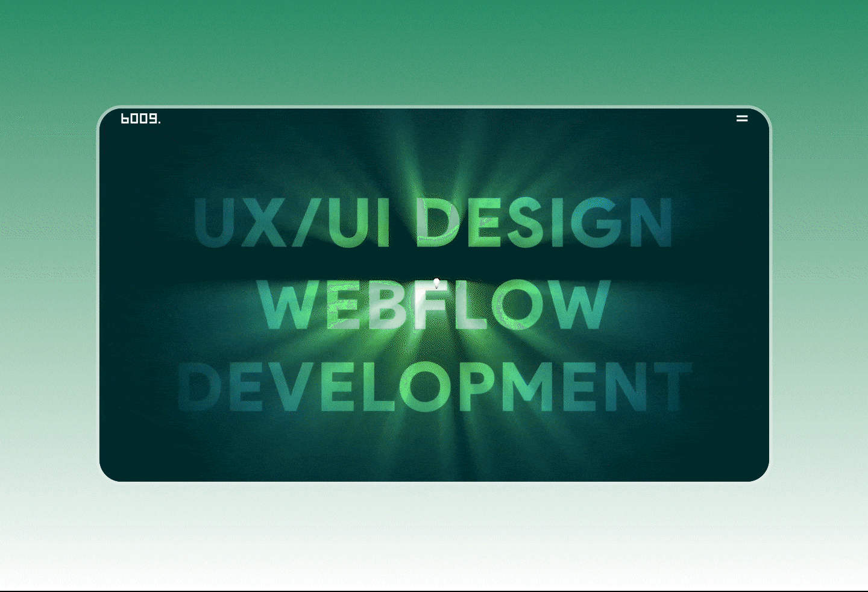
Task: Click the UX/UI DESIGN heading
Action: 433,222
